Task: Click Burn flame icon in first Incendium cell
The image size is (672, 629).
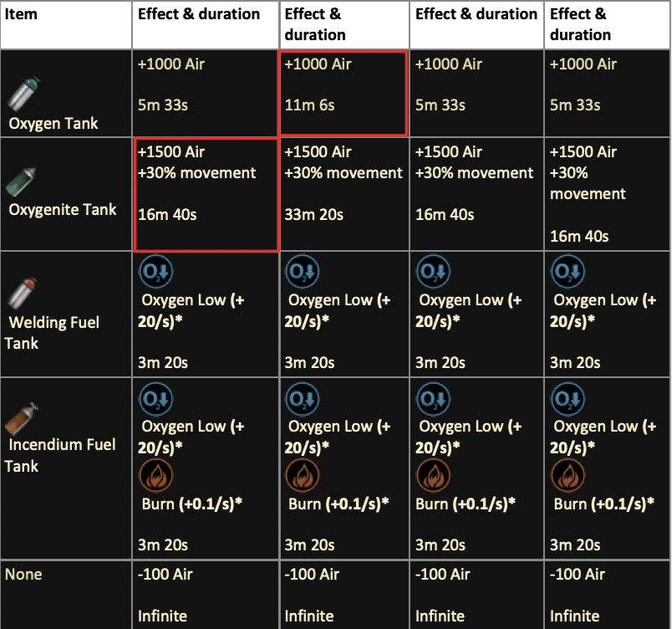Action: [x=155, y=476]
